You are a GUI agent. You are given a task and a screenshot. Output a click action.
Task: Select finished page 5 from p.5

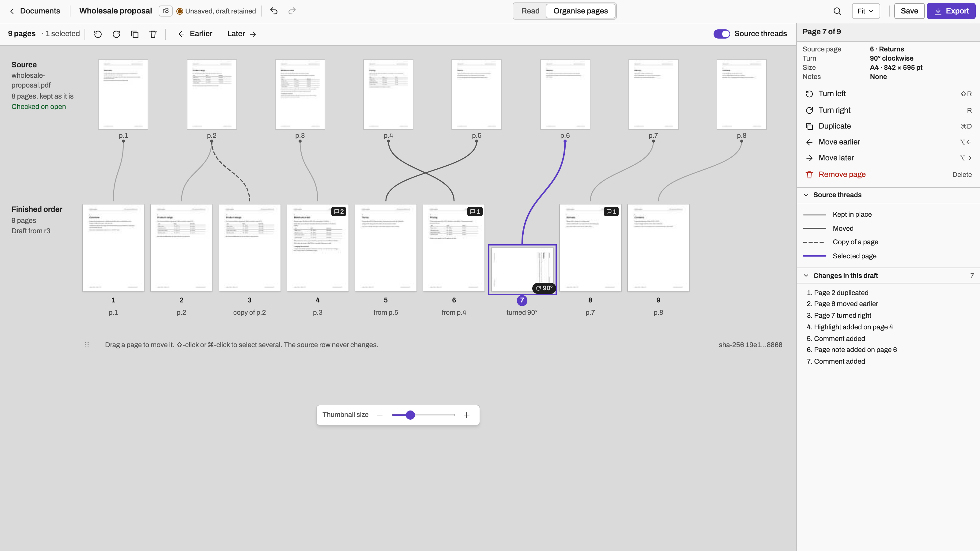[386, 248]
